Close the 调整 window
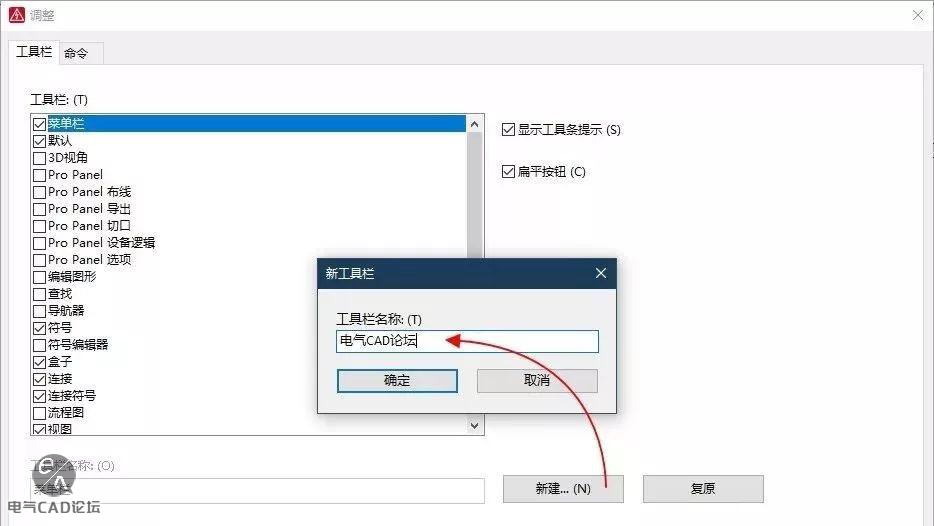This screenshot has height=526, width=934. coord(917,15)
